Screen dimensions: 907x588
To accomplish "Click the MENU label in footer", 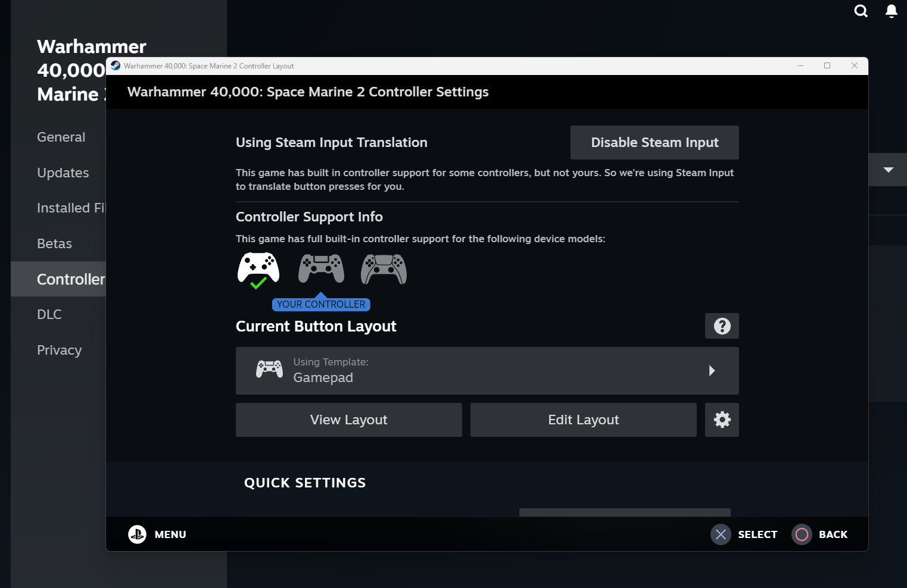I will click(170, 534).
